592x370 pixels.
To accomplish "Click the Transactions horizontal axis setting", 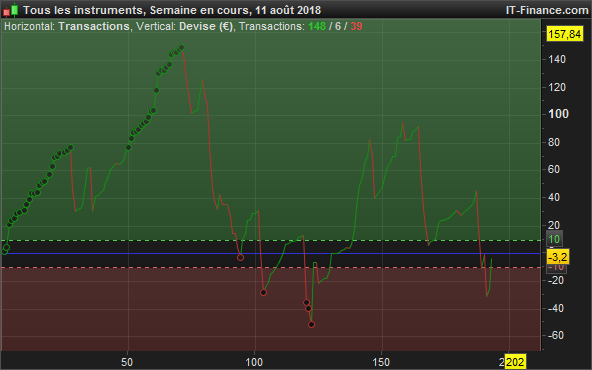I will 94,26.
